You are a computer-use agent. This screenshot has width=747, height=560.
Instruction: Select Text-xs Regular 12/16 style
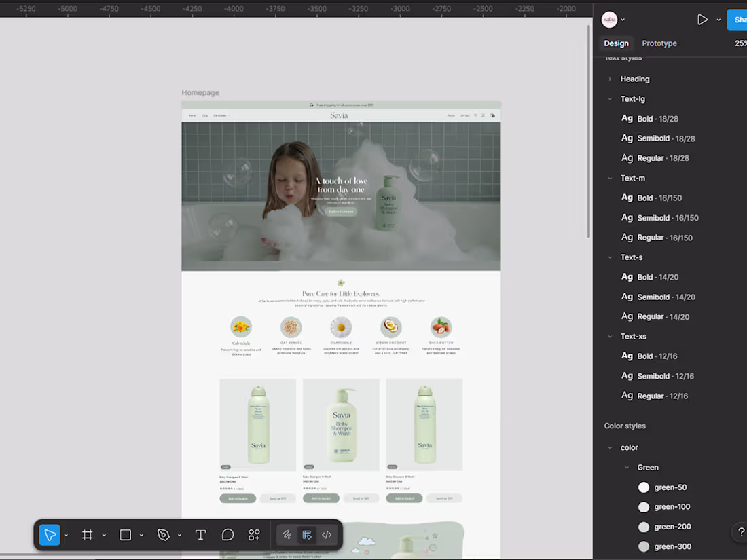[655, 396]
